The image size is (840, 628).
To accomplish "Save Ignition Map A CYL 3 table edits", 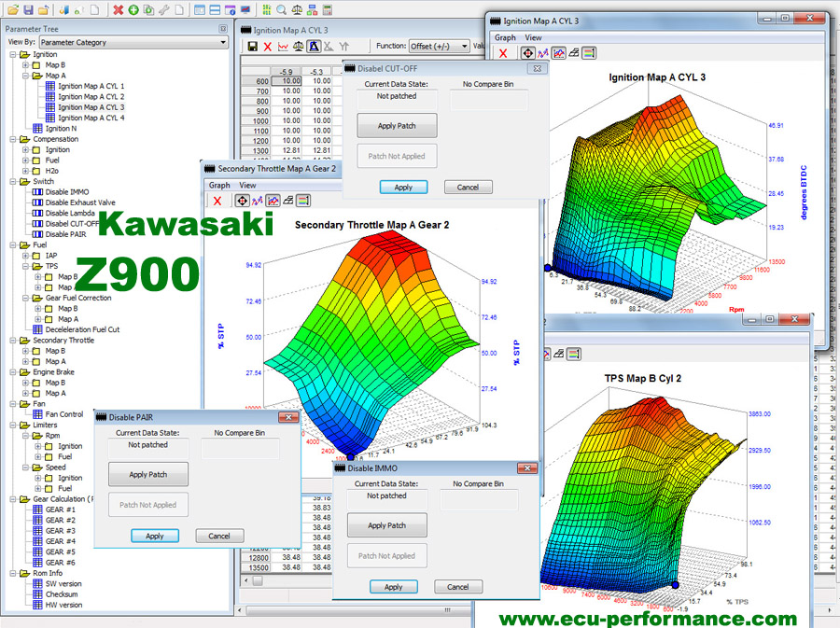I will pos(252,47).
